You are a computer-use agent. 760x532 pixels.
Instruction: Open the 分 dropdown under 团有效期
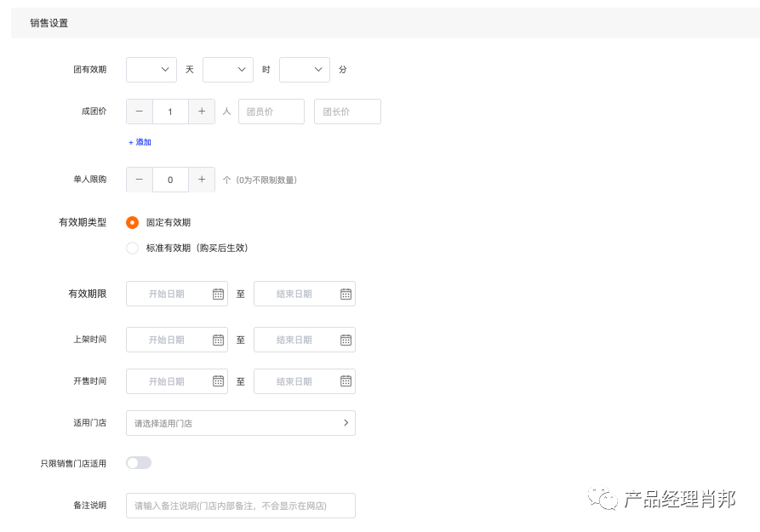pyautogui.click(x=304, y=70)
